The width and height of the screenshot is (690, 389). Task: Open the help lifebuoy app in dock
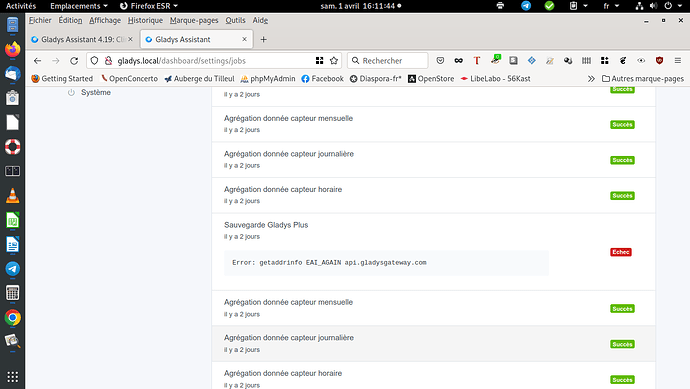coord(12,147)
